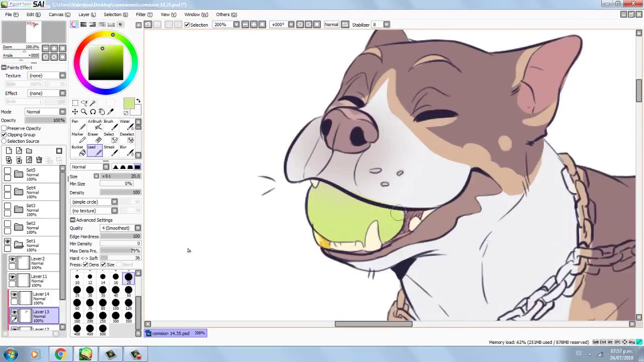Adjust the brush Density slider
Image resolution: width=644 pixels, height=362 pixels.
coord(120,193)
